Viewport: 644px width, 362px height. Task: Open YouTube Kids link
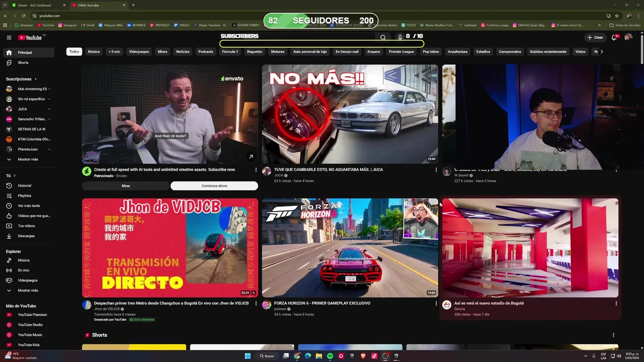[x=29, y=345]
